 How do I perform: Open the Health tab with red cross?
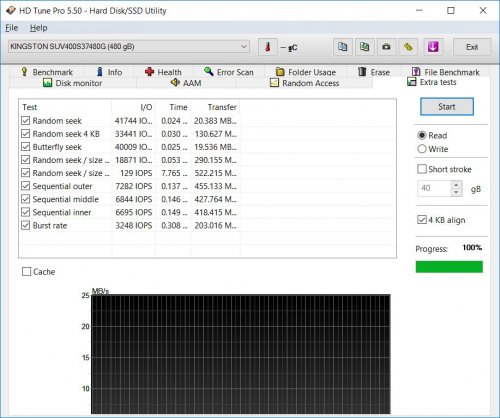coord(163,72)
